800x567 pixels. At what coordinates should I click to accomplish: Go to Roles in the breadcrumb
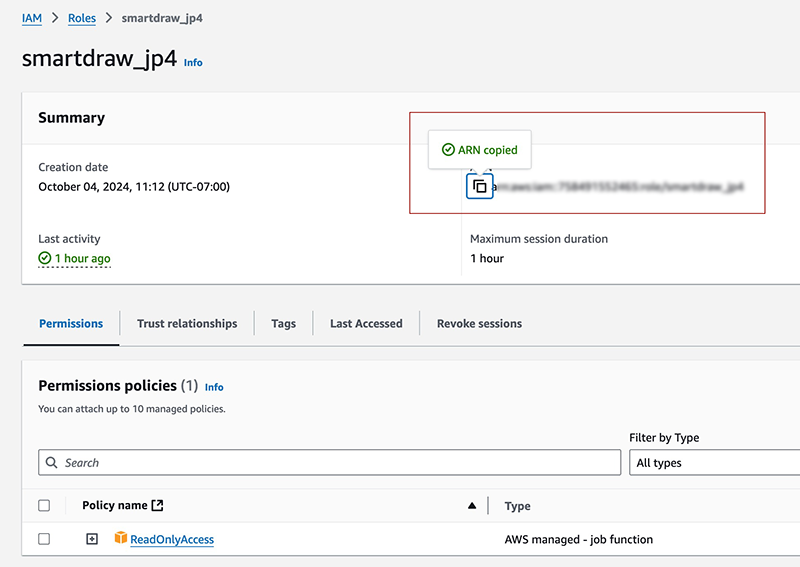81,18
